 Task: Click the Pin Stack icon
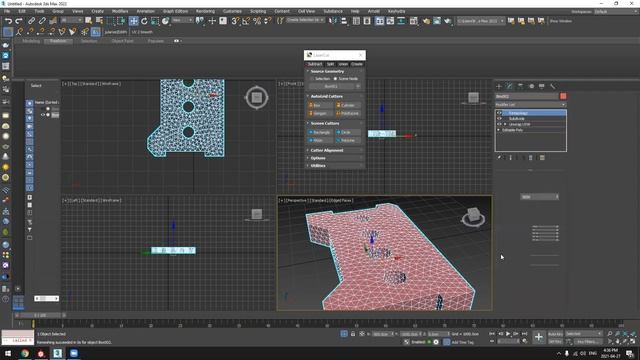499,158
